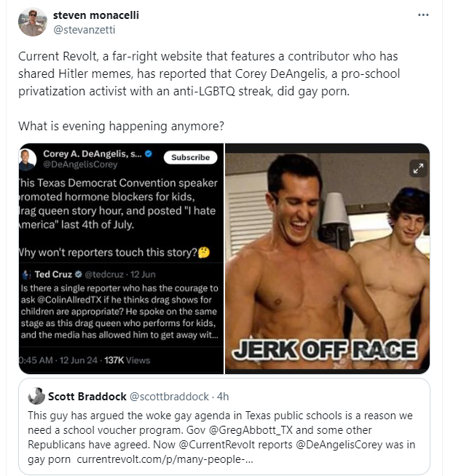Click the @tedcruz handle
The height and width of the screenshot is (476, 453).
click(x=104, y=274)
